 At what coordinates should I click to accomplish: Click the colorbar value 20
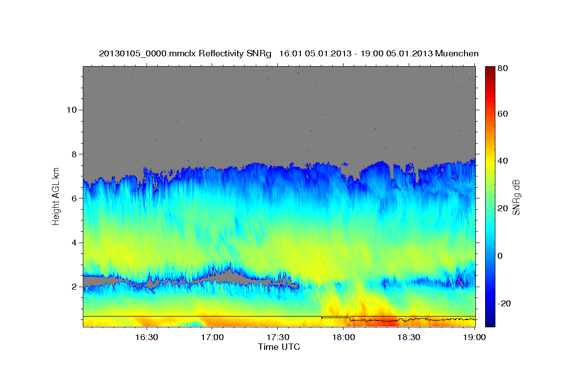point(503,208)
